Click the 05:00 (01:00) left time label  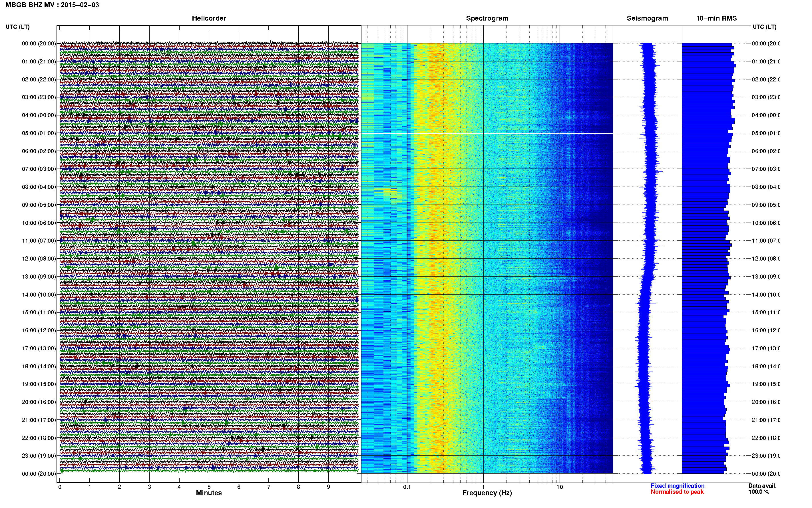pyautogui.click(x=39, y=133)
